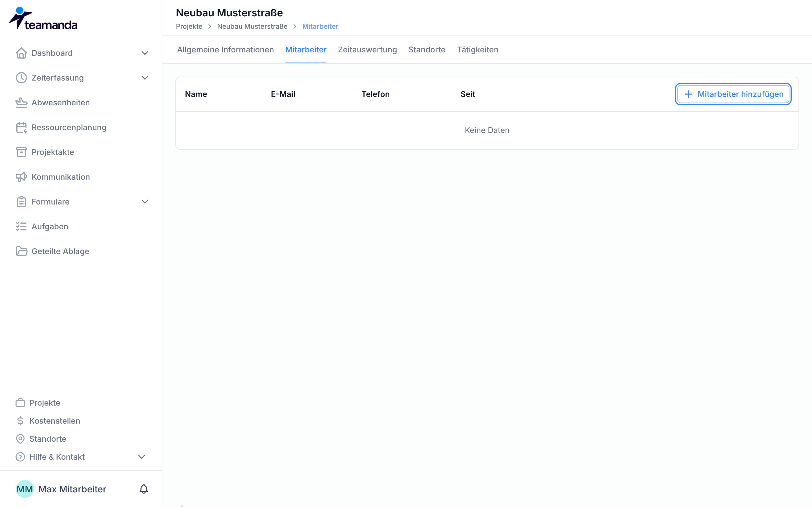812x507 pixels.
Task: Select the Ressourcenplanung calendar icon
Action: [21, 127]
